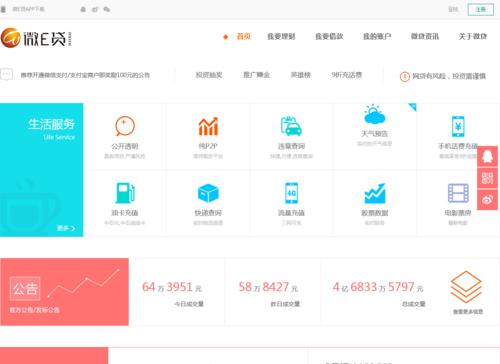Image resolution: width=500 pixels, height=364 pixels.
Task: Open the 我的账户 navigation menu item
Action: point(377,36)
